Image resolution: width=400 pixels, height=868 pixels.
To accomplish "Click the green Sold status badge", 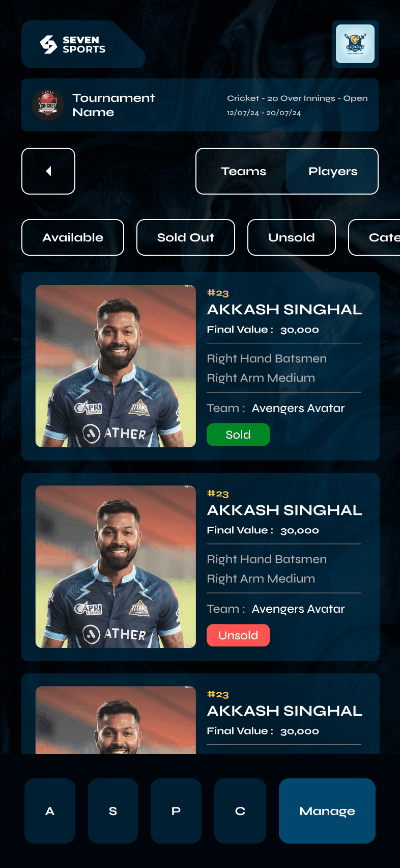I will 238,435.
